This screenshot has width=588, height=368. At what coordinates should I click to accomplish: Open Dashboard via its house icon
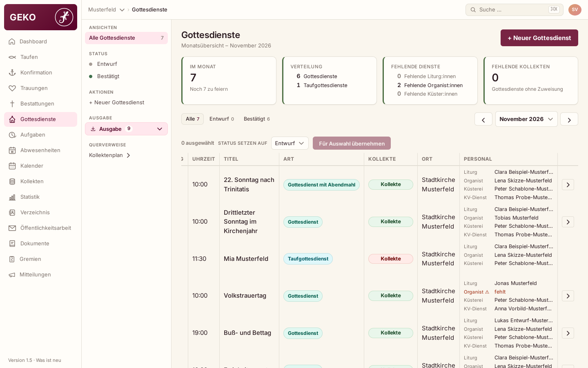coord(12,41)
